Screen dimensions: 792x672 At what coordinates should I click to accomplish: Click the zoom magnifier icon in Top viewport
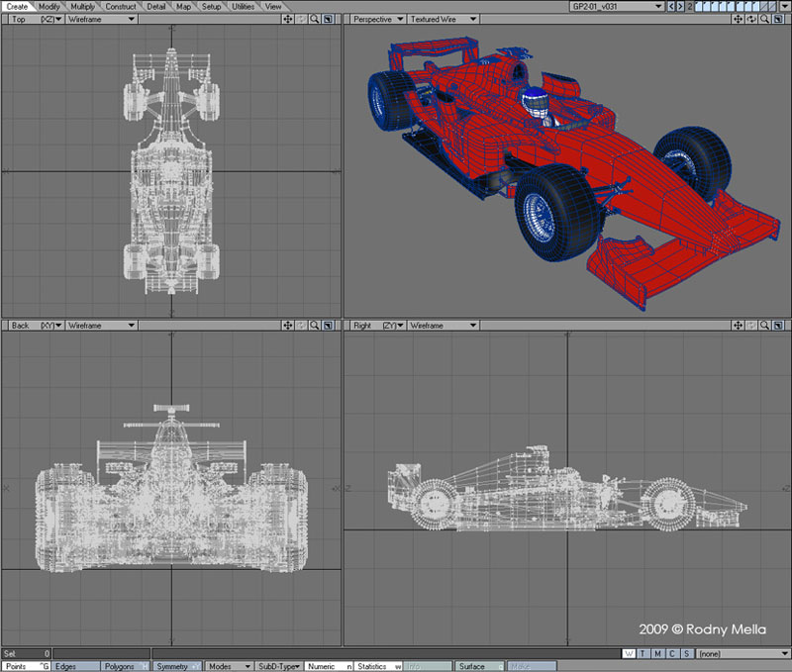[314, 19]
